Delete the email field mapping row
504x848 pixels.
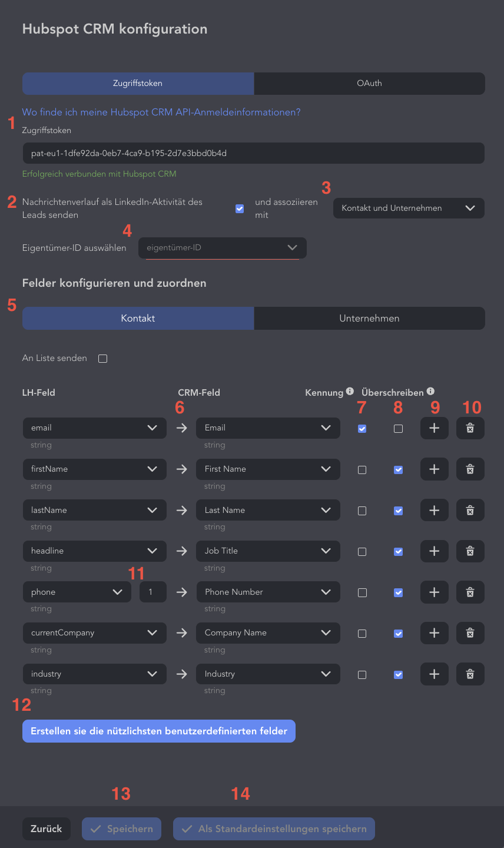pyautogui.click(x=470, y=428)
